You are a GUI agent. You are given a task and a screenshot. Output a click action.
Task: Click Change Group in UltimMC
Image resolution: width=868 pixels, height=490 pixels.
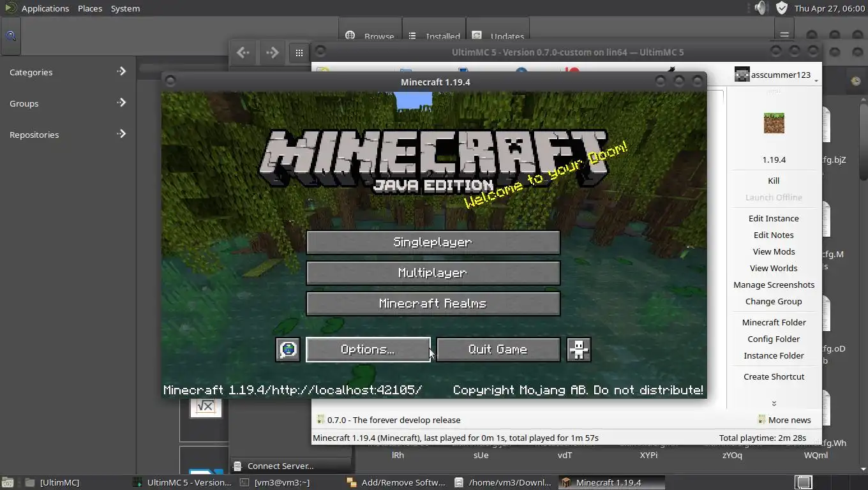(x=774, y=301)
